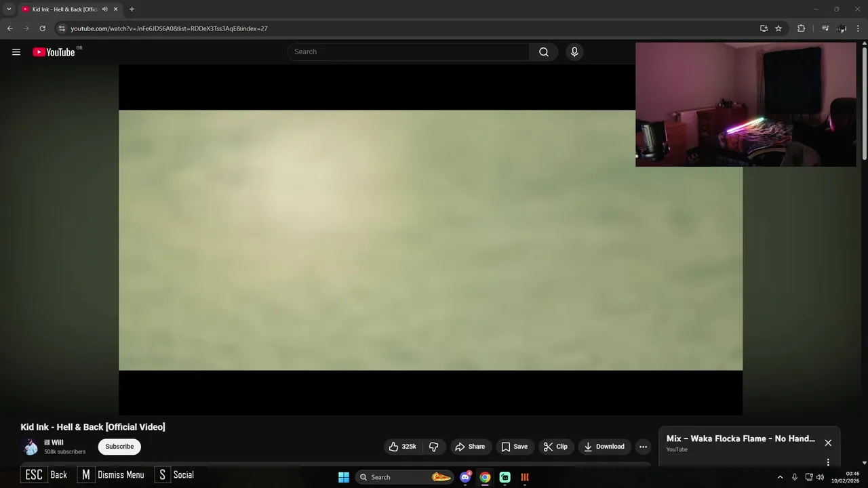The height and width of the screenshot is (488, 868).
Task: Open a new tab with the plus button
Action: (132, 9)
